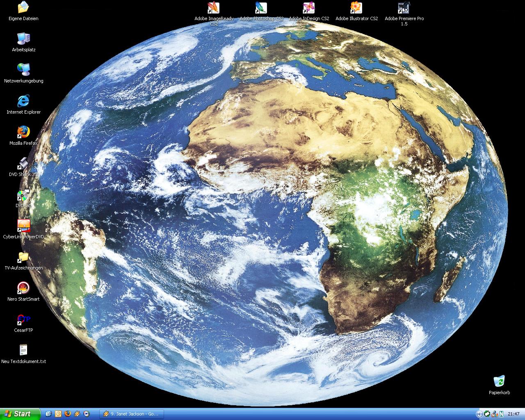Click the taskbar clock showing 21:47

[513, 414]
